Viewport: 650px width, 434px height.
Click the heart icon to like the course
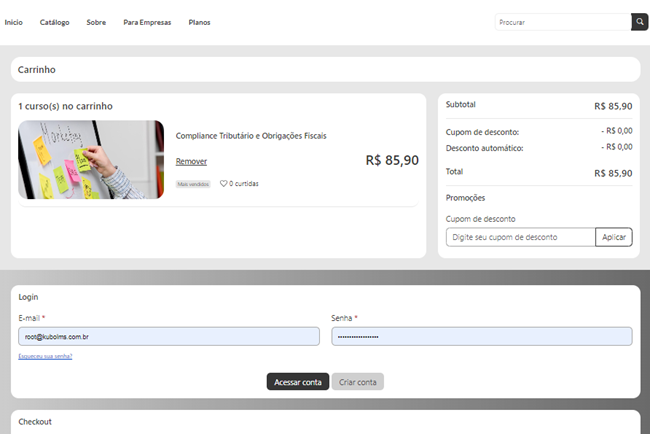pyautogui.click(x=224, y=184)
